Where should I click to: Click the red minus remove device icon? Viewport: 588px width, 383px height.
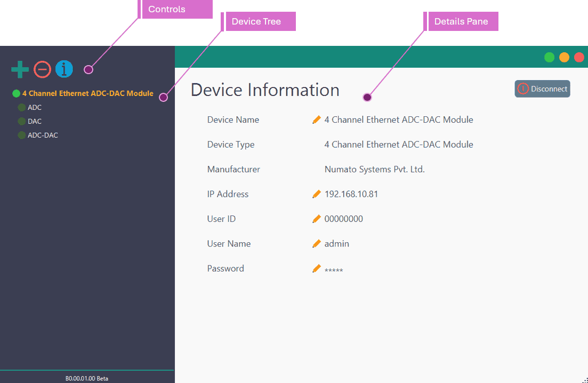42,69
